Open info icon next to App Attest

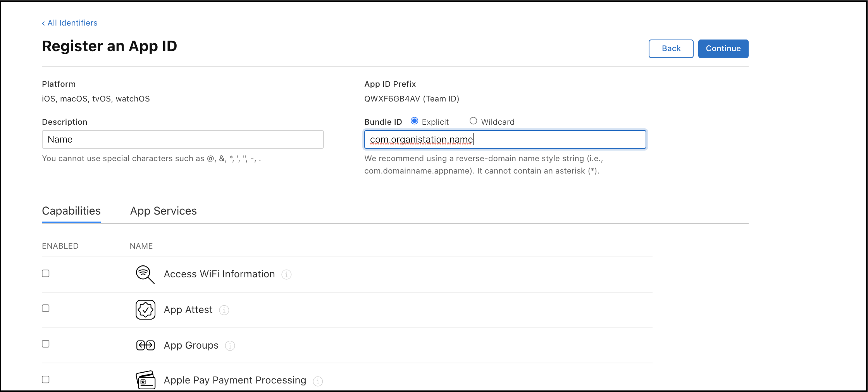coord(224,310)
